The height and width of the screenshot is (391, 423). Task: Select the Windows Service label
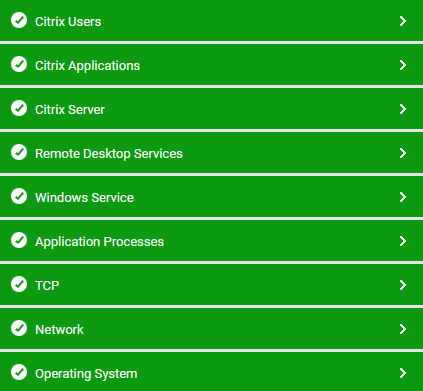[x=84, y=198]
